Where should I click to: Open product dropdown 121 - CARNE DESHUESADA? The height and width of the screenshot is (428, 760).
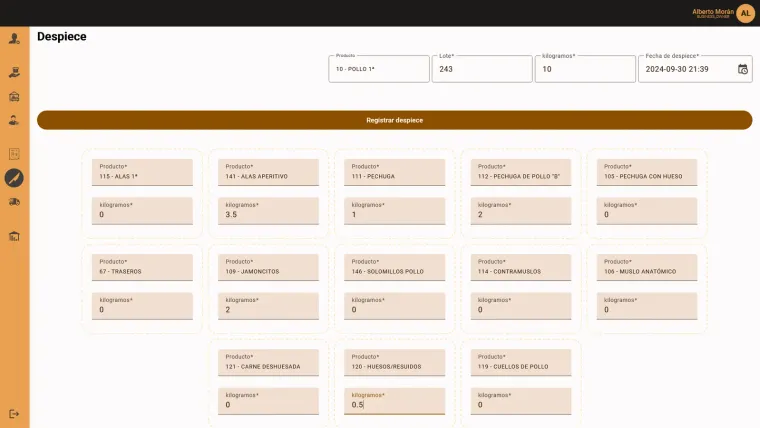(269, 362)
